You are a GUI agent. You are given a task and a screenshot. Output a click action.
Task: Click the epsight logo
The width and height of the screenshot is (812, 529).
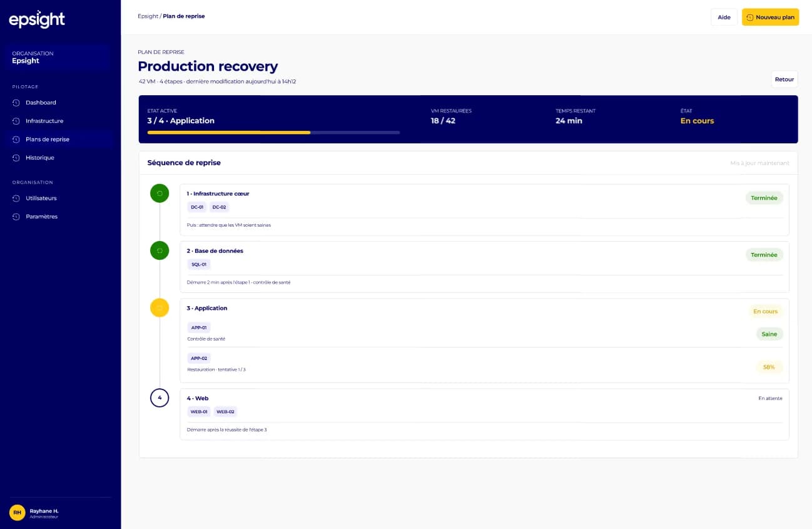point(37,19)
